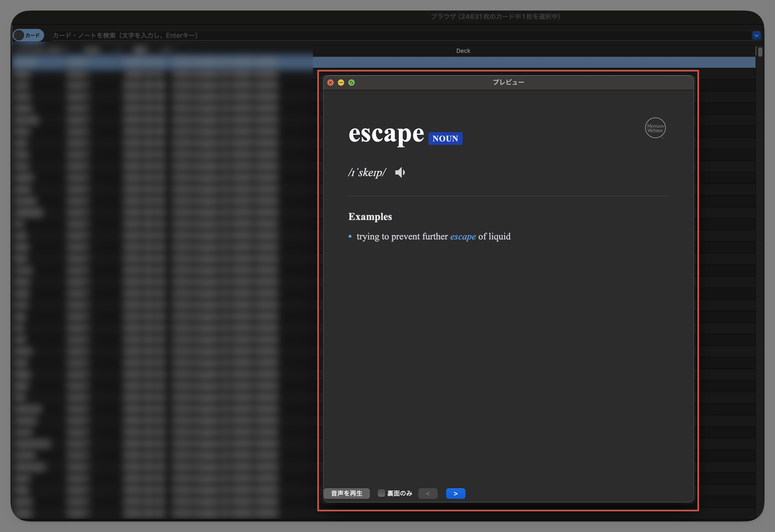Close the プレビュー window
The image size is (775, 532).
pyautogui.click(x=330, y=82)
